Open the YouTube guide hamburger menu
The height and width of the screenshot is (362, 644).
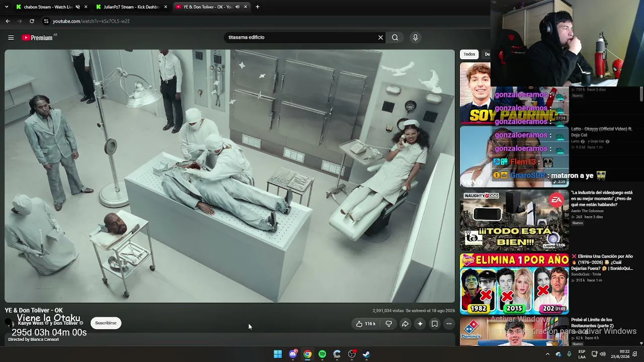[x=11, y=37]
